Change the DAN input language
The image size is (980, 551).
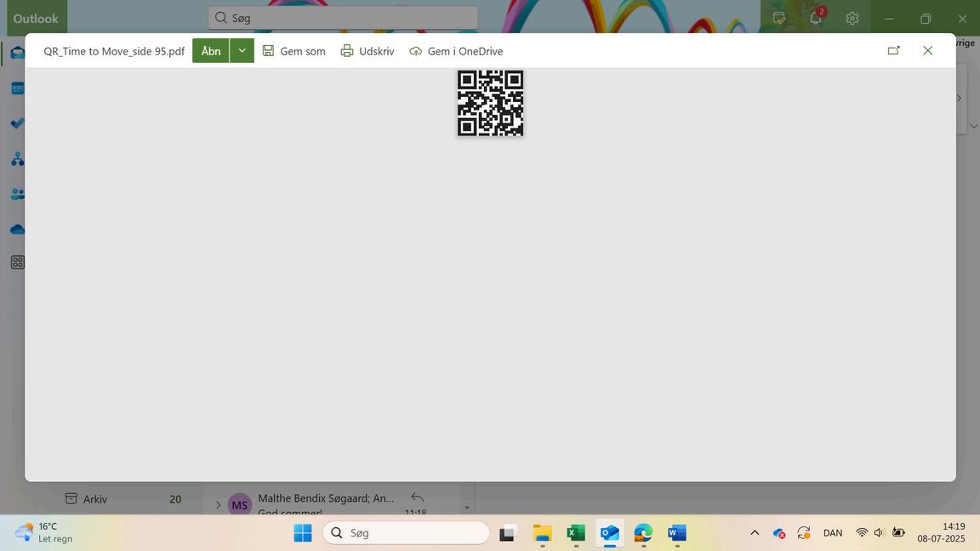pos(833,533)
